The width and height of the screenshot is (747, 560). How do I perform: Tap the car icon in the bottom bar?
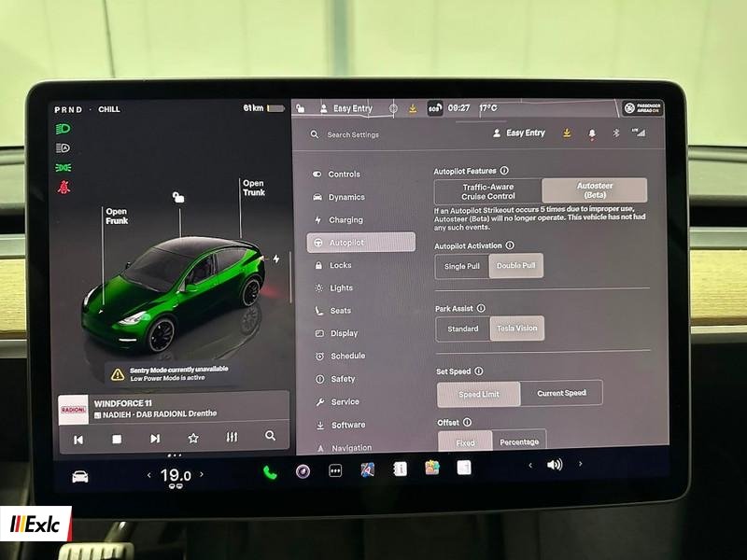coord(80,477)
